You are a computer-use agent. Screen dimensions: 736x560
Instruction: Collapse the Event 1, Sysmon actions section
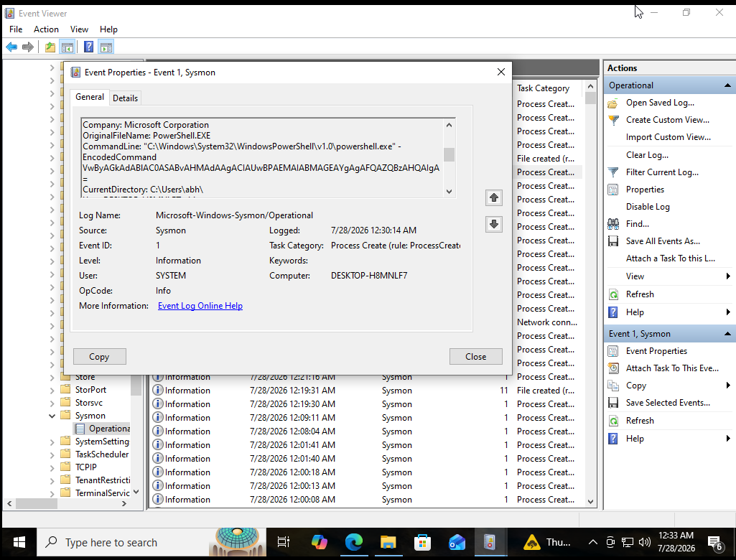coord(727,334)
